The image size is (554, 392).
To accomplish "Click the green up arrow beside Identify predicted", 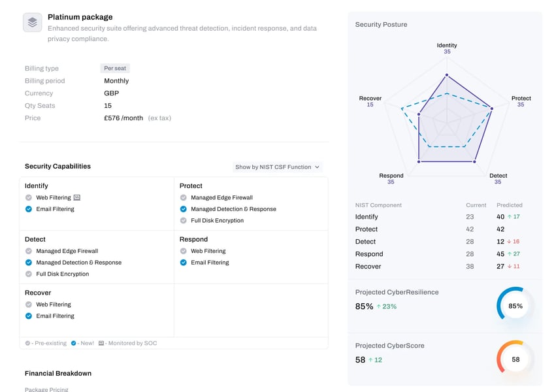I will click(x=510, y=217).
